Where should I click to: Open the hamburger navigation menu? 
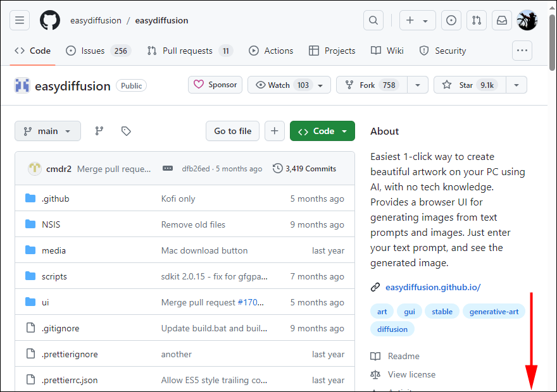tap(20, 21)
